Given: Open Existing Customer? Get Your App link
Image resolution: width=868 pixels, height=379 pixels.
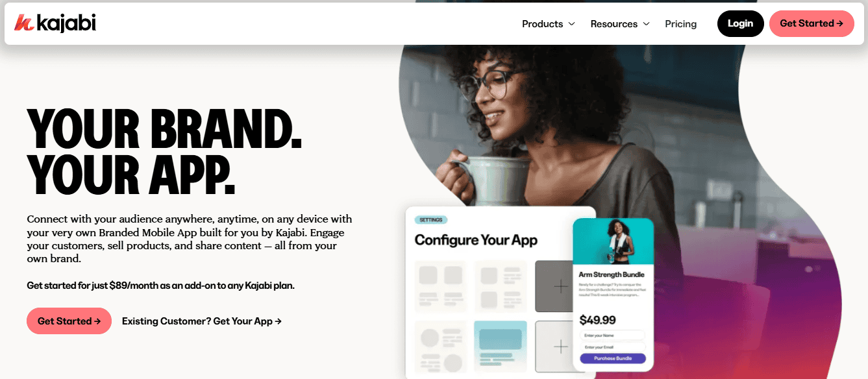Looking at the screenshot, I should tap(202, 321).
